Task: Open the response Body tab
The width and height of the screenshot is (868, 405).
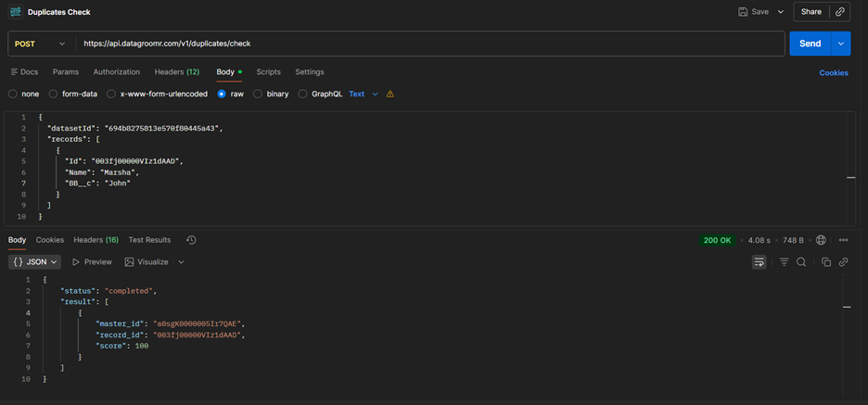Action: (x=18, y=240)
